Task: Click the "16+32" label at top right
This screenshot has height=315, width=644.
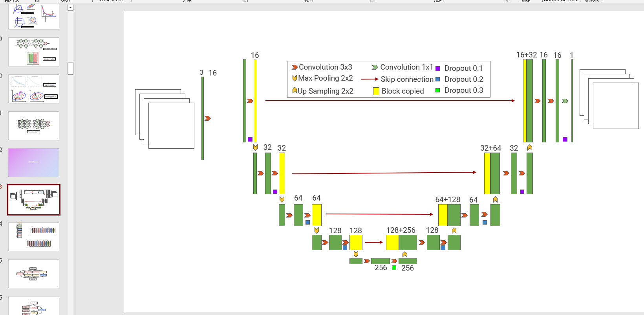Action: 526,55
